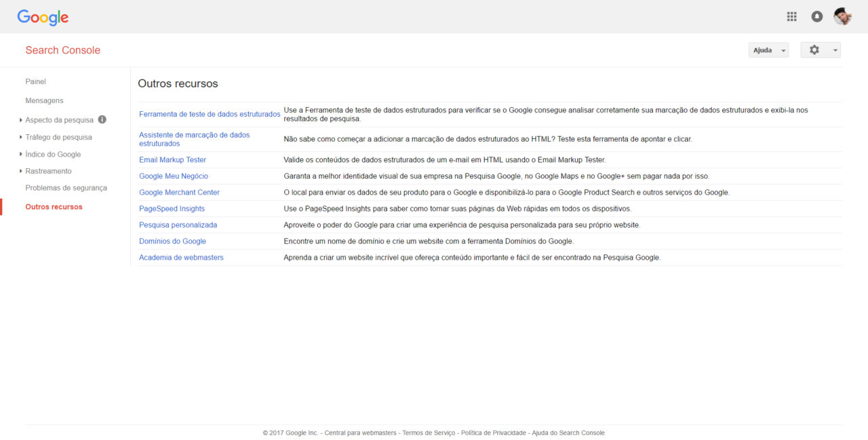Screen dimensions: 868x440
Task: Open the Ajuda dropdown button
Action: point(768,50)
